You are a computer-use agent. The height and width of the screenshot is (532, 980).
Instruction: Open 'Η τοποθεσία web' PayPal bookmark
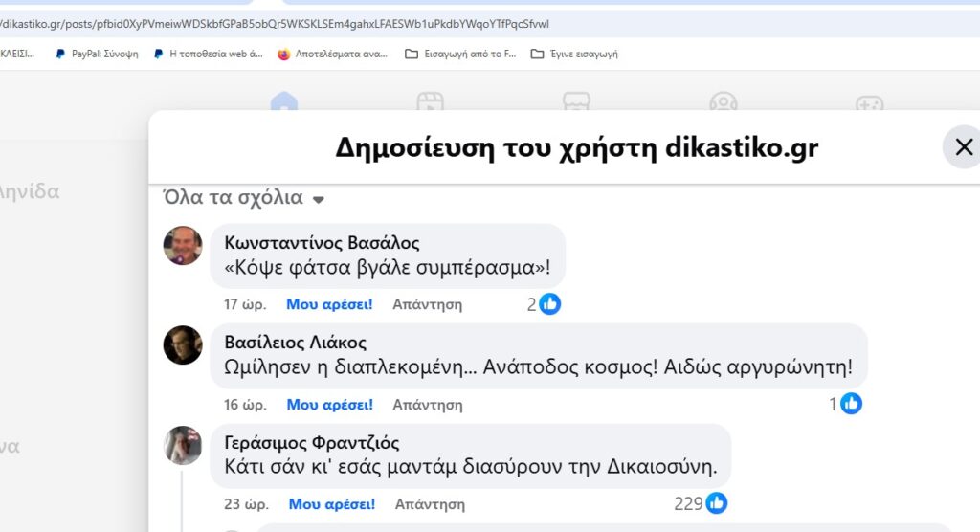pyautogui.click(x=208, y=55)
